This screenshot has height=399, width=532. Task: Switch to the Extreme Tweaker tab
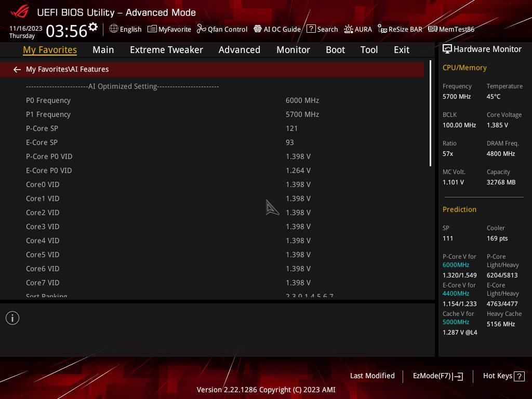click(166, 50)
